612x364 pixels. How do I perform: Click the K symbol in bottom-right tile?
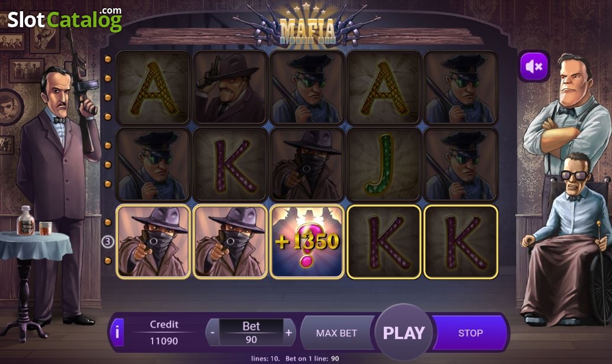[x=461, y=242]
